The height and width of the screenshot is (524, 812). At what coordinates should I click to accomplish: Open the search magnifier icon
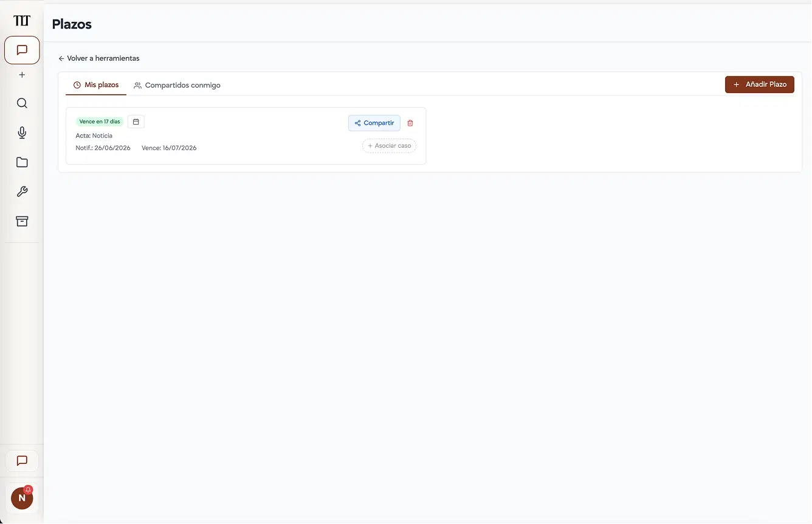22,103
